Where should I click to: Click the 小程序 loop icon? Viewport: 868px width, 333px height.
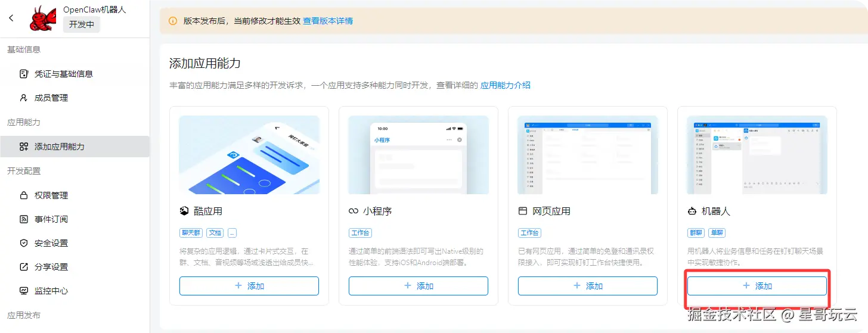point(354,211)
